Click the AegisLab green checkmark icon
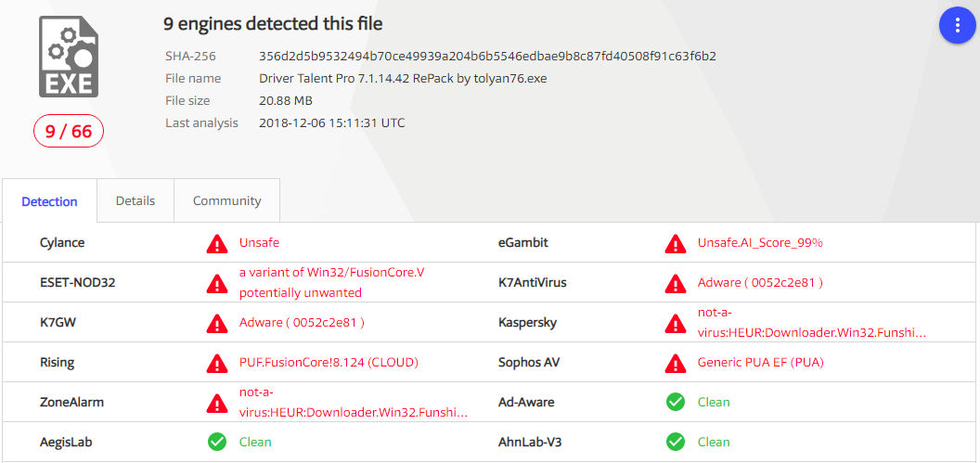Viewport: 980px width, 463px height. [217, 443]
